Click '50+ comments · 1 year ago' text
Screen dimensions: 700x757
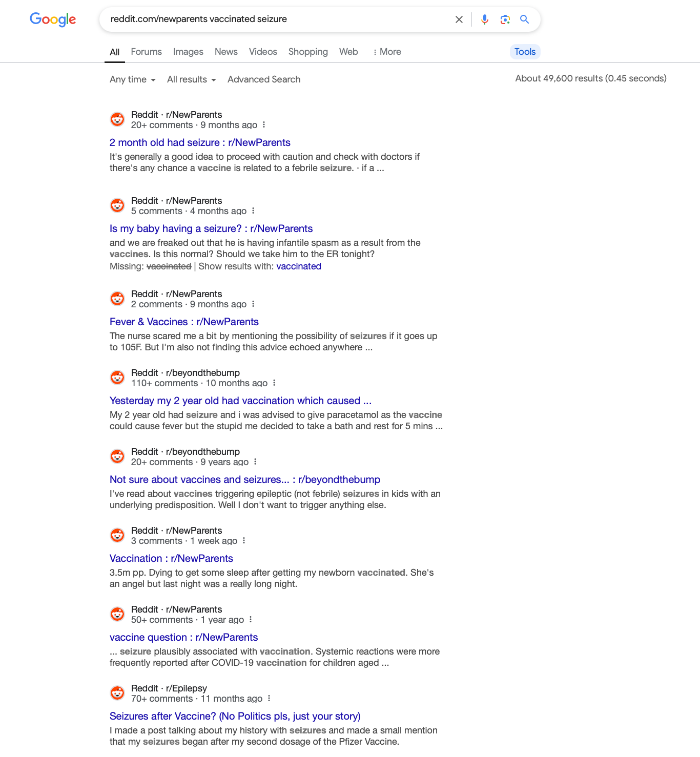pos(188,620)
